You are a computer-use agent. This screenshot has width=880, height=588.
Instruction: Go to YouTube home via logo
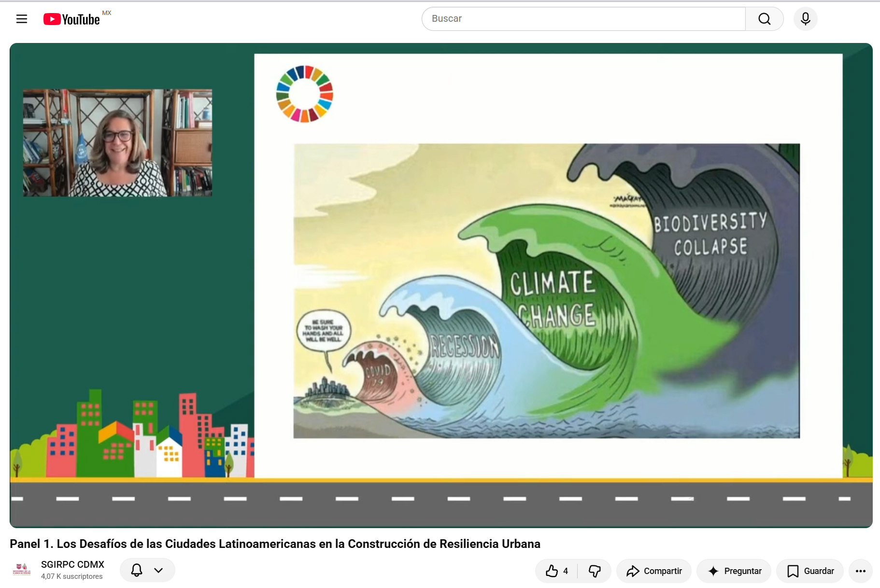(x=71, y=19)
